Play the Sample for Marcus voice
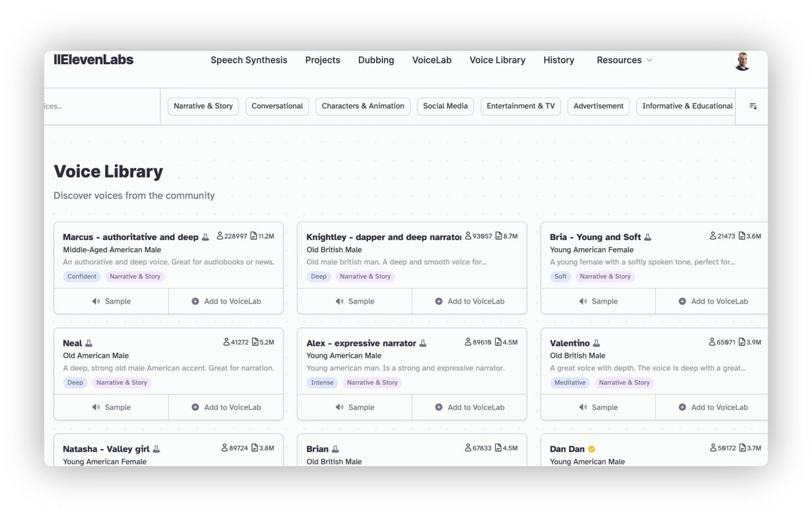The height and width of the screenshot is (508, 812). tap(111, 301)
